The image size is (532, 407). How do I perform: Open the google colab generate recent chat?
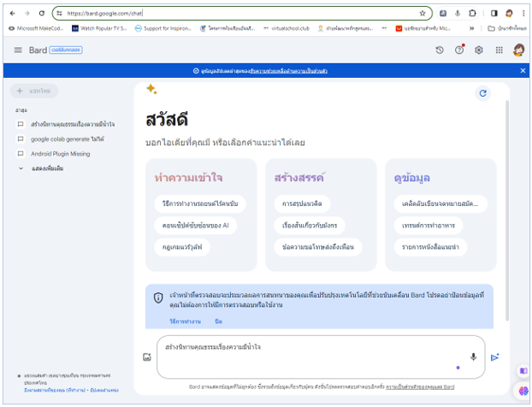point(68,139)
